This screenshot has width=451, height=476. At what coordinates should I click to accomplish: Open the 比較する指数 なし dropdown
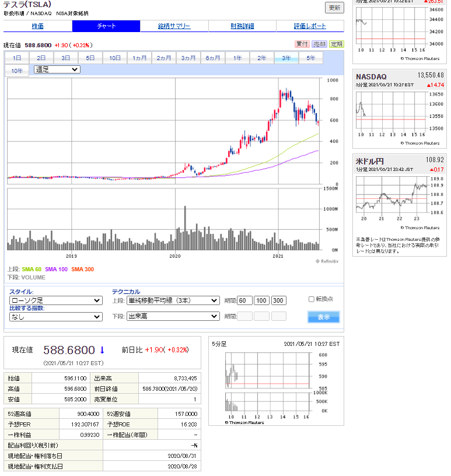56,317
